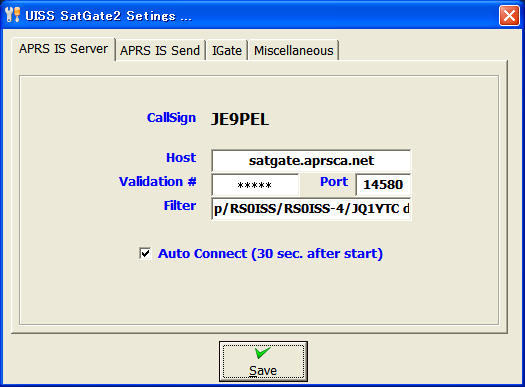525x387 pixels.
Task: Click the wrench tools icon in title bar
Action: click(x=13, y=15)
